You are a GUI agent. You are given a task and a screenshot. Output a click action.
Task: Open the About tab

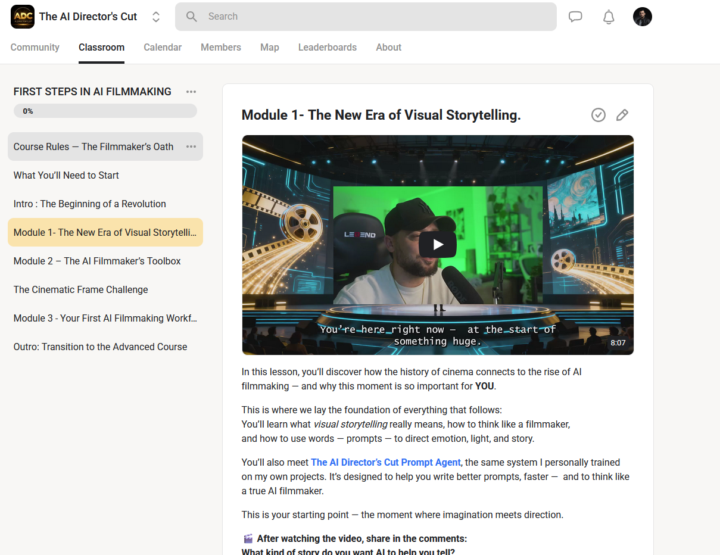point(388,47)
